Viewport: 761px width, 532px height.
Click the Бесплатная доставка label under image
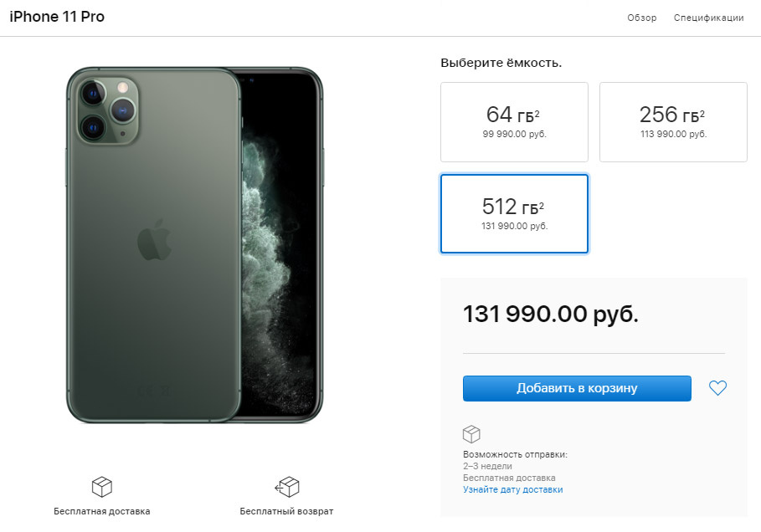click(102, 511)
